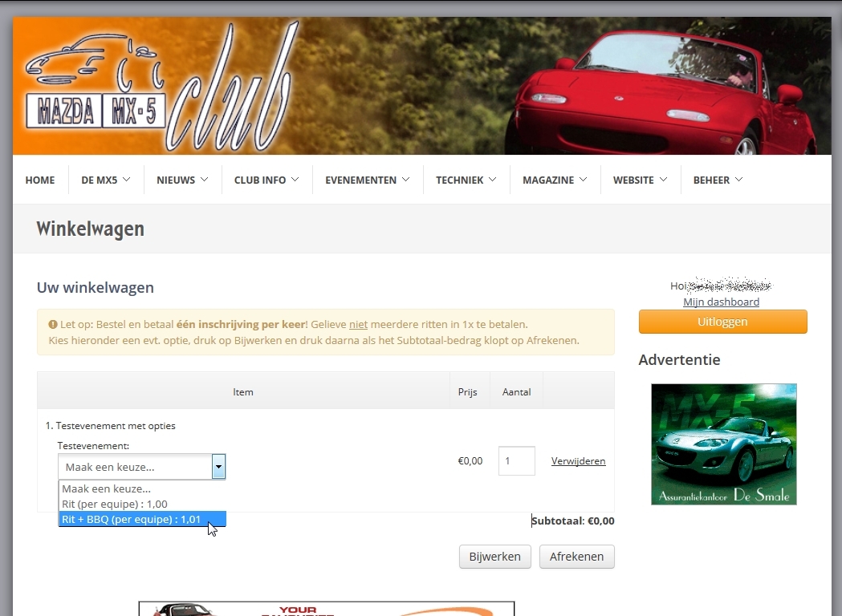
Task: Open the TECHNIEK menu
Action: pyautogui.click(x=466, y=180)
